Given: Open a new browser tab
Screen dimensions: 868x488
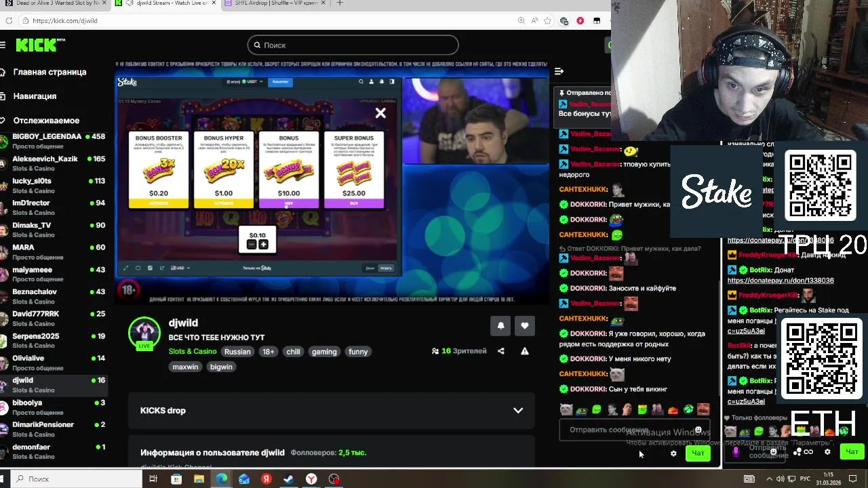Looking at the screenshot, I should coord(340,3).
